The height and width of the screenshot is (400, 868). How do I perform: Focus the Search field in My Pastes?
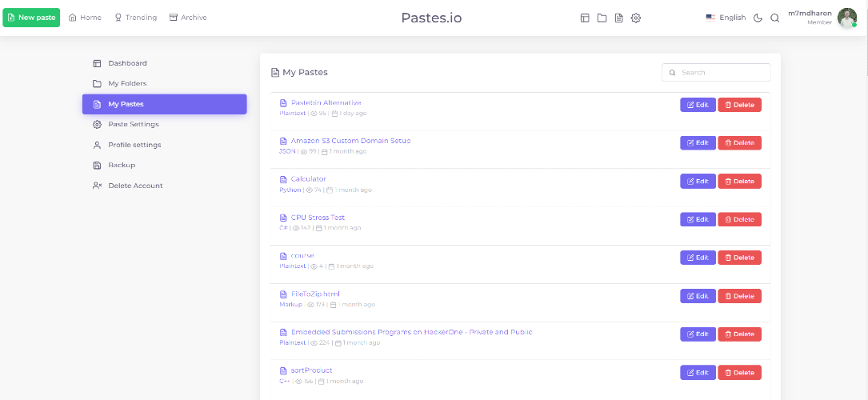click(x=716, y=73)
